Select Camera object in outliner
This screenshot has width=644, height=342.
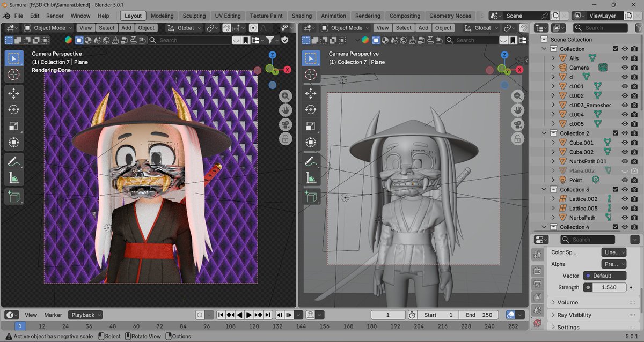(x=579, y=68)
